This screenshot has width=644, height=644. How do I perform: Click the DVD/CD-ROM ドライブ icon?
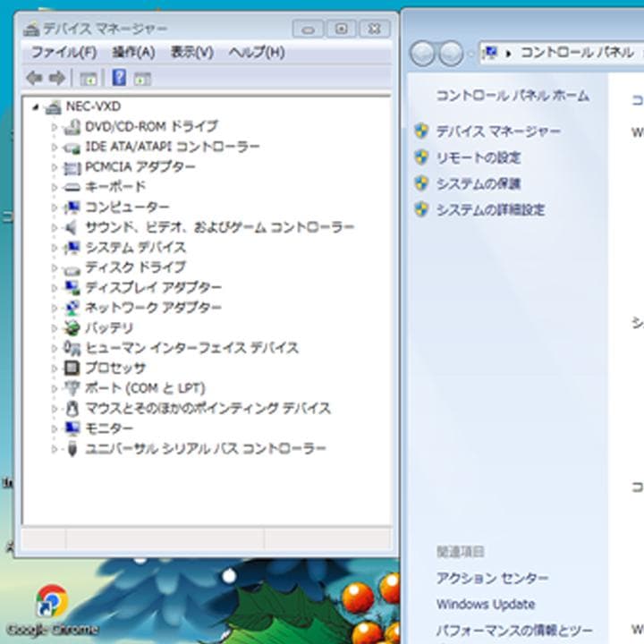[x=72, y=126]
